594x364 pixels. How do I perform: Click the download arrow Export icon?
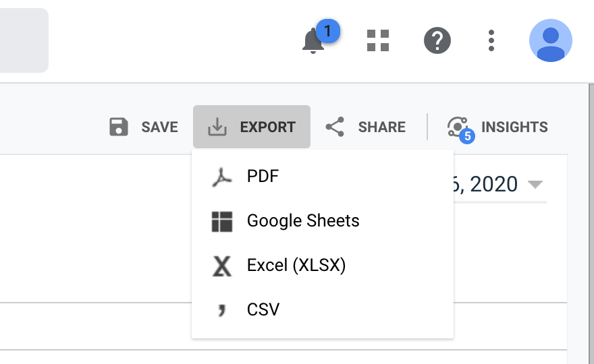click(217, 127)
